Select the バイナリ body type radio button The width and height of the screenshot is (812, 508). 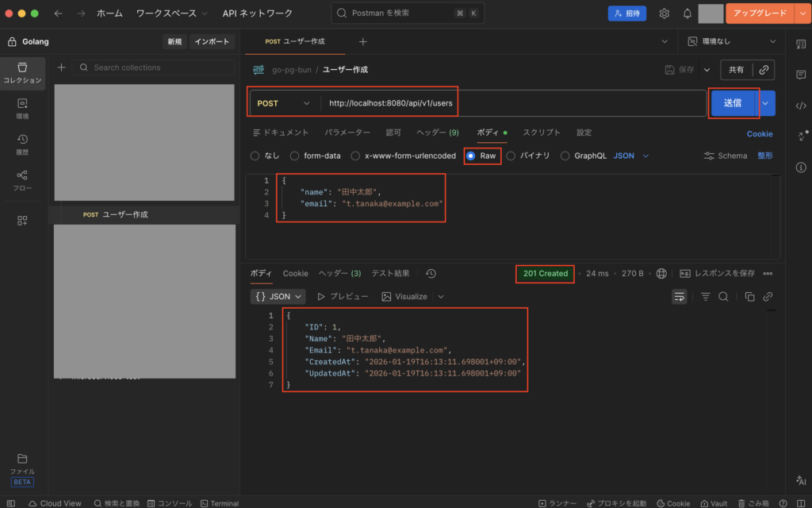click(x=511, y=156)
